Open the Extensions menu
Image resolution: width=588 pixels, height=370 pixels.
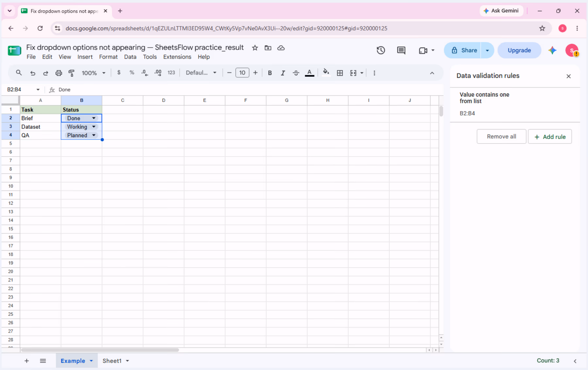177,57
